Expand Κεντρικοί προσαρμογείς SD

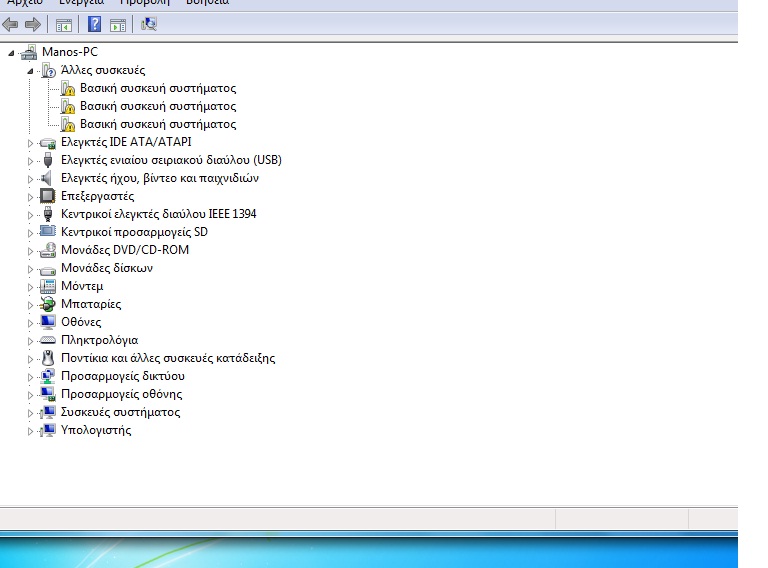[30, 233]
